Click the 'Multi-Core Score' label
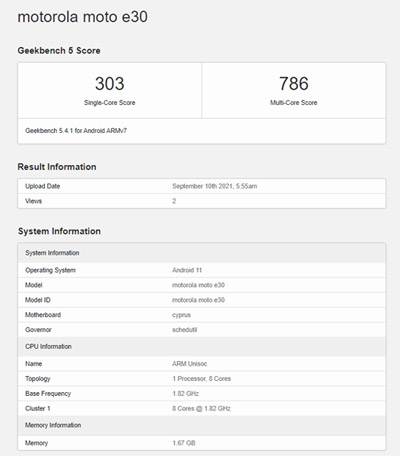This screenshot has width=400, height=456. click(x=294, y=103)
